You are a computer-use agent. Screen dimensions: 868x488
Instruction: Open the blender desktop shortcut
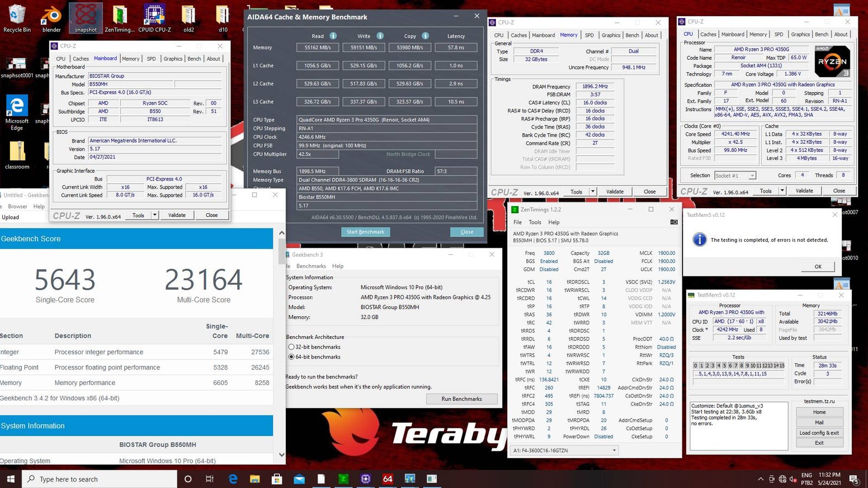pyautogui.click(x=52, y=18)
